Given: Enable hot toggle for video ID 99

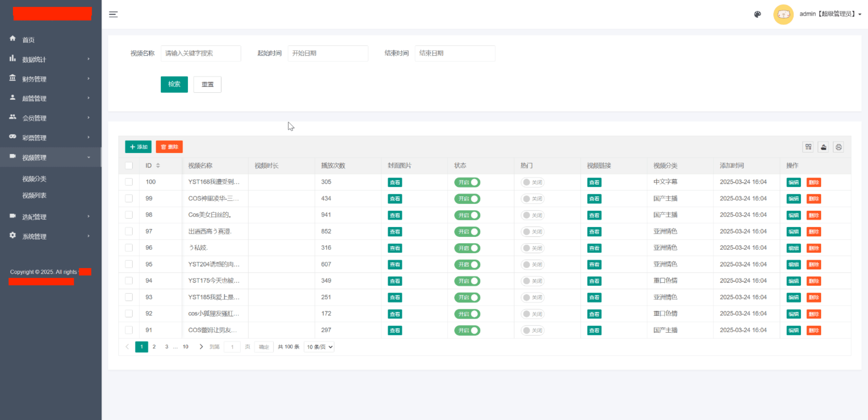Looking at the screenshot, I should (532, 199).
